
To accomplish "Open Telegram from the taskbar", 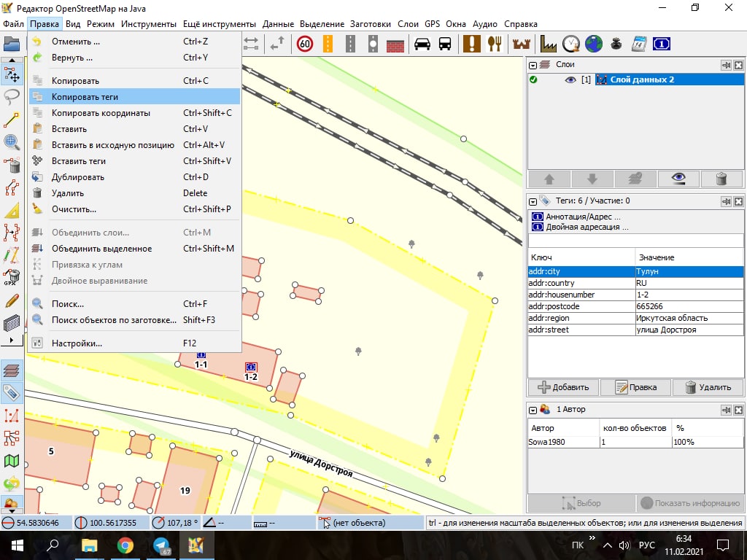I will coord(161,545).
